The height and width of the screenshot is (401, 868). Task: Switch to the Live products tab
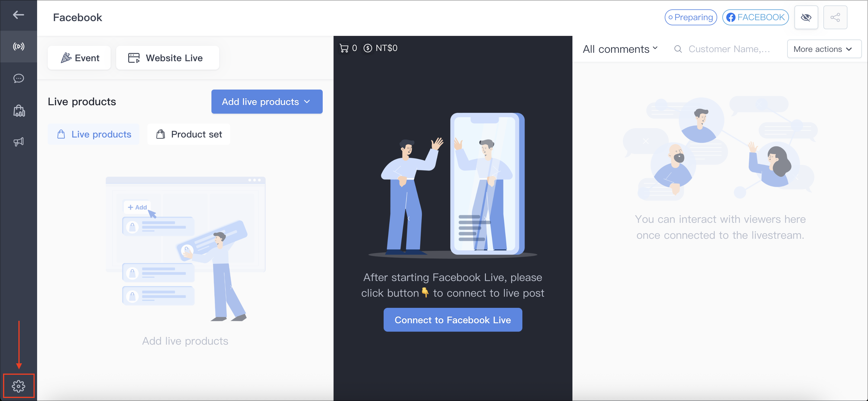(94, 134)
